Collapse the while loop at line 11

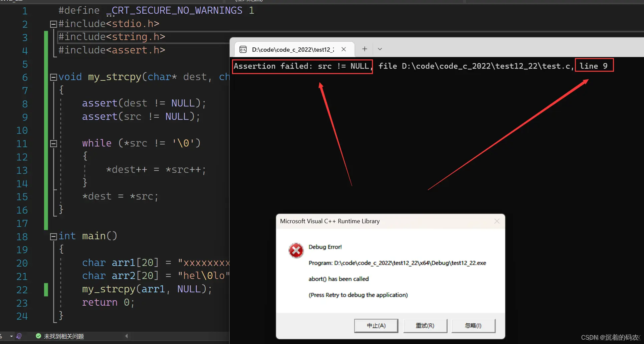[x=53, y=143]
